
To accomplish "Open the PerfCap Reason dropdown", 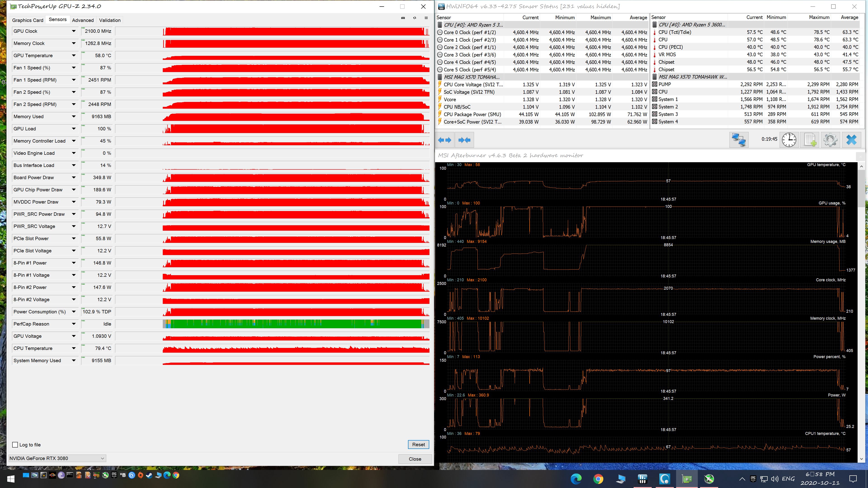I will pos(74,324).
